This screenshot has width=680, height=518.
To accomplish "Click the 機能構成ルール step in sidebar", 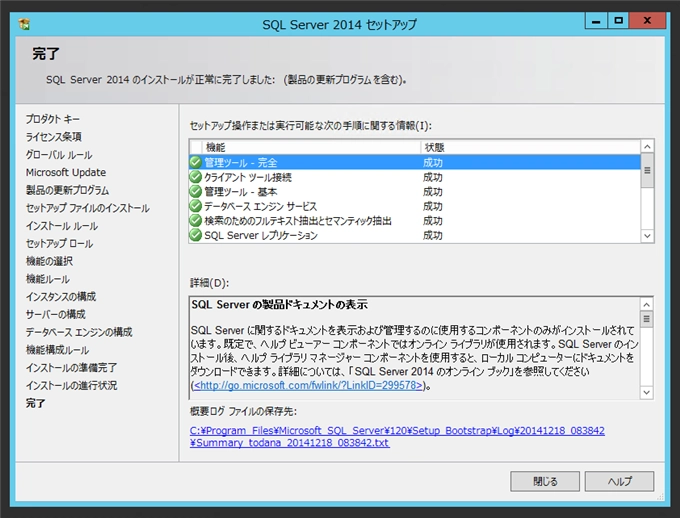I will click(x=57, y=350).
